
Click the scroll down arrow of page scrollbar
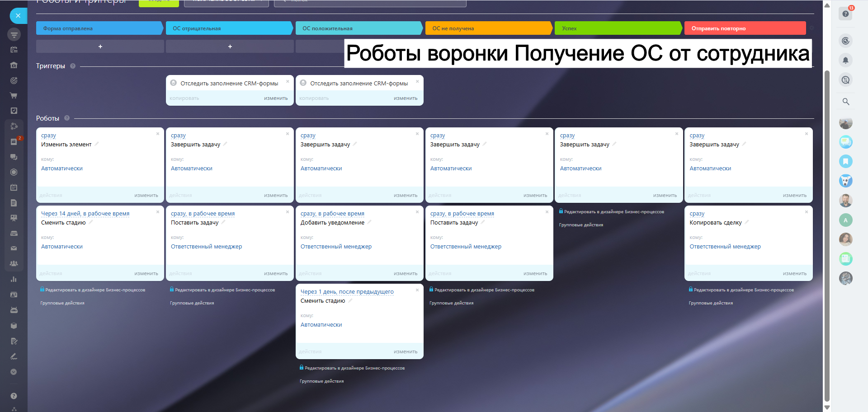(x=827, y=407)
